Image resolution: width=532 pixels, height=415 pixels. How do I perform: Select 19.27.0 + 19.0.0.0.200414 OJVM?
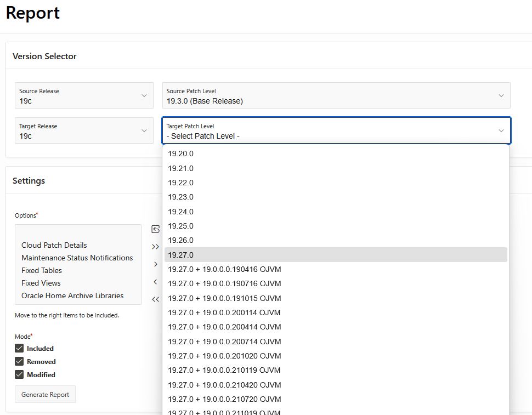[x=336, y=327]
